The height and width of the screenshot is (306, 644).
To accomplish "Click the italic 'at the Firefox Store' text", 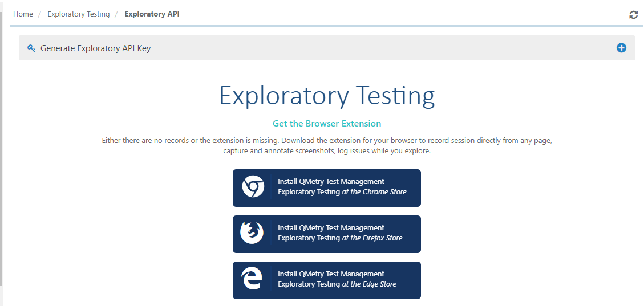I will point(372,238).
